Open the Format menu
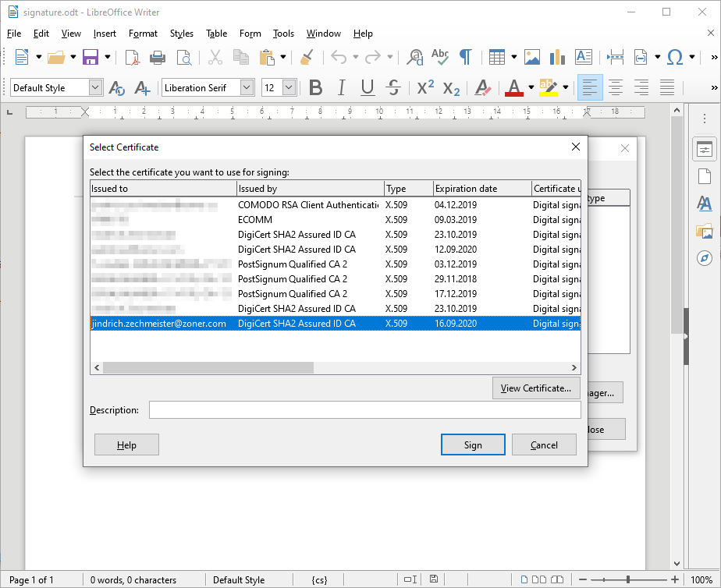The width and height of the screenshot is (721, 588). (143, 34)
